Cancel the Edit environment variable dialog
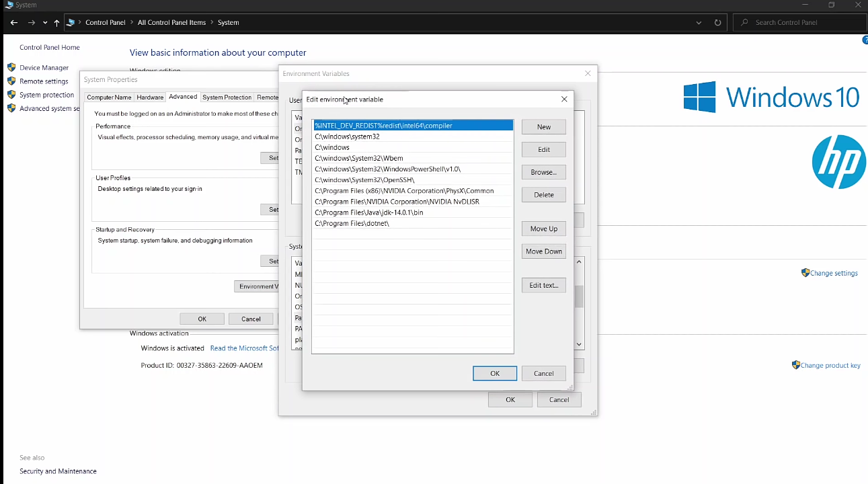The height and width of the screenshot is (484, 868). click(x=544, y=373)
